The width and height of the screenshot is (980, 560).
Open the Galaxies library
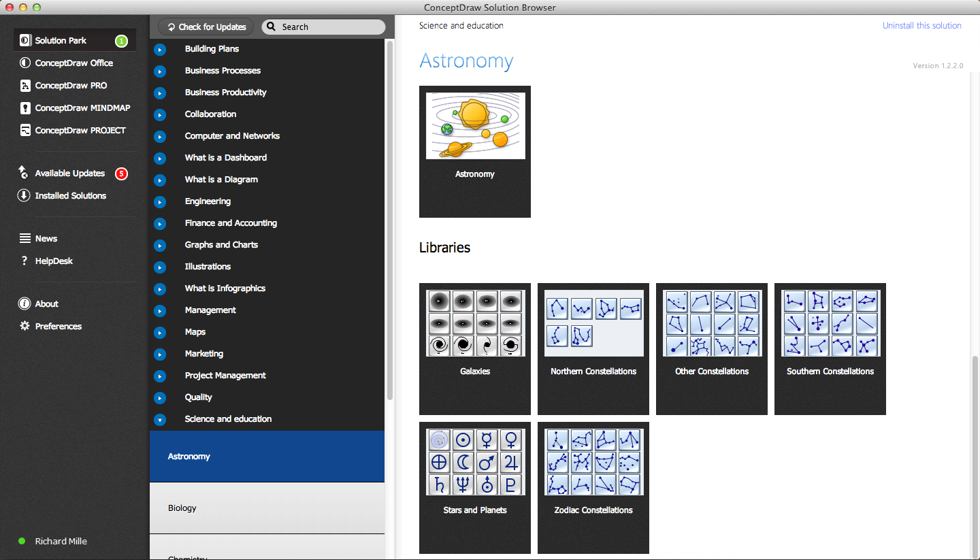click(x=475, y=349)
